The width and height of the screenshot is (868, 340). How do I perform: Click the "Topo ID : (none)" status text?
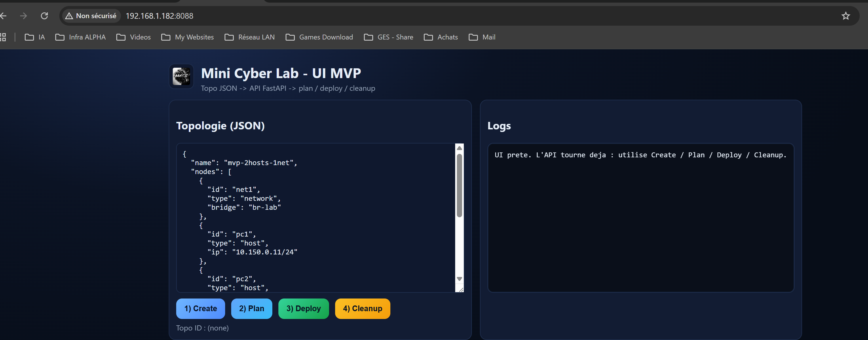coord(202,328)
